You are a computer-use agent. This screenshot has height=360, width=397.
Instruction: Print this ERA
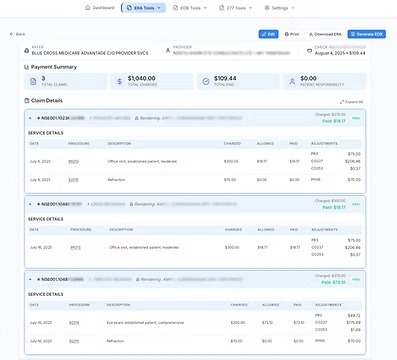point(292,34)
